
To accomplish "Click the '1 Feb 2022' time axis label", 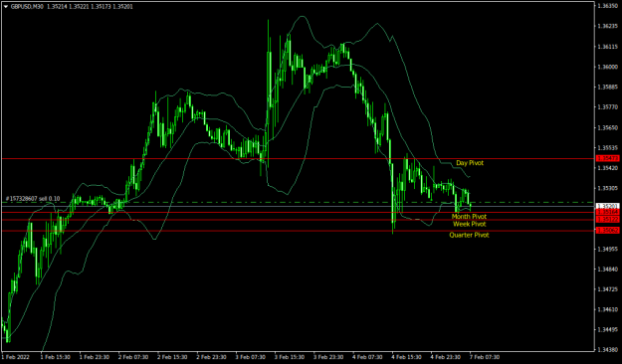I will pos(16,357).
